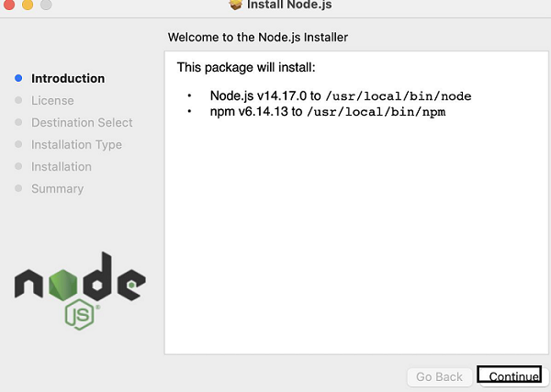Click the gray bullet beside License
The image size is (551, 392).
tap(18, 101)
